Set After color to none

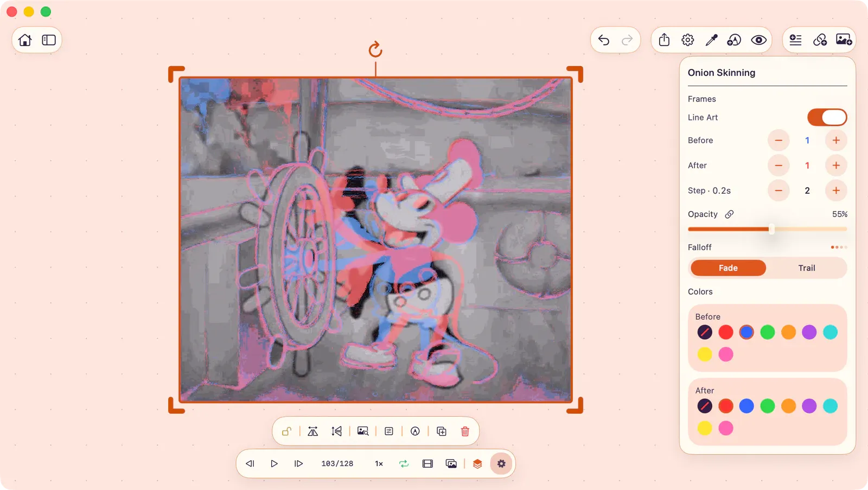[705, 406]
